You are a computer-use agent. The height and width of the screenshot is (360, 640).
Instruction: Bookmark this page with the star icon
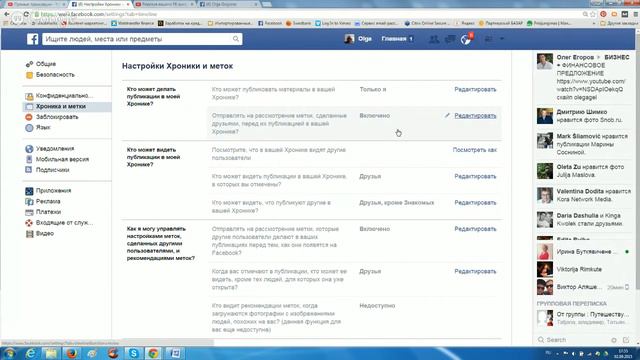(593, 14)
